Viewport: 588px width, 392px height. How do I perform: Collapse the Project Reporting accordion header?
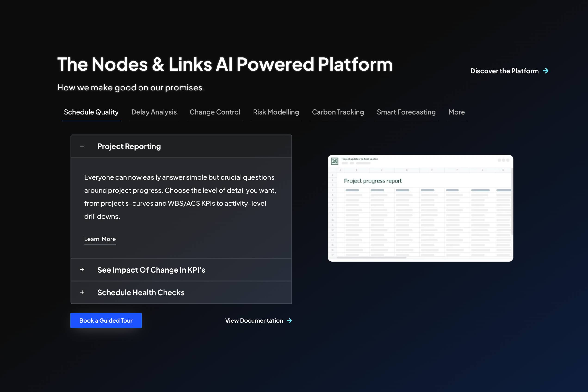181,146
